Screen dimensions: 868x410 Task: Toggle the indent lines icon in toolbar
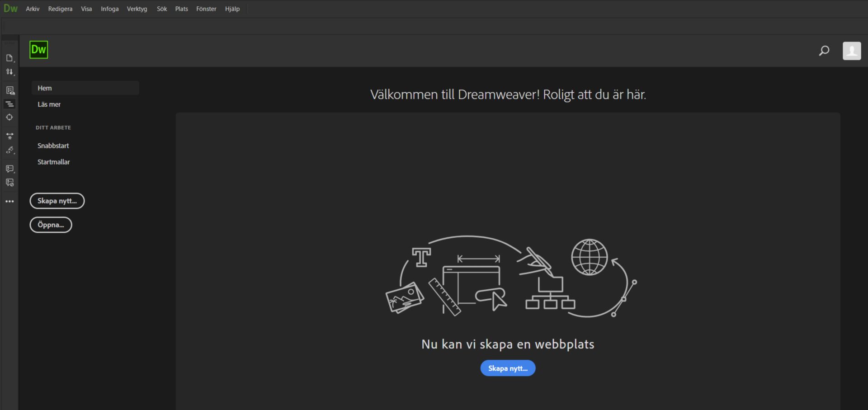click(x=9, y=104)
